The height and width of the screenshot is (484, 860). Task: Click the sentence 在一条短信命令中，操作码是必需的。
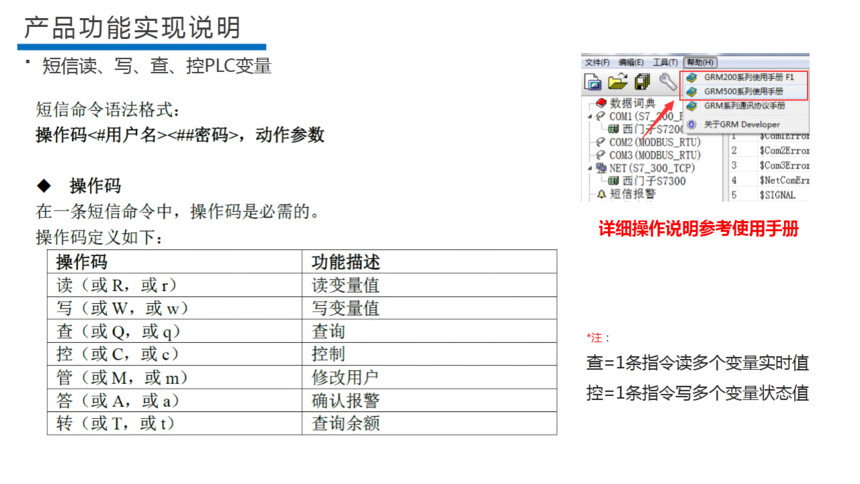pyautogui.click(x=179, y=211)
